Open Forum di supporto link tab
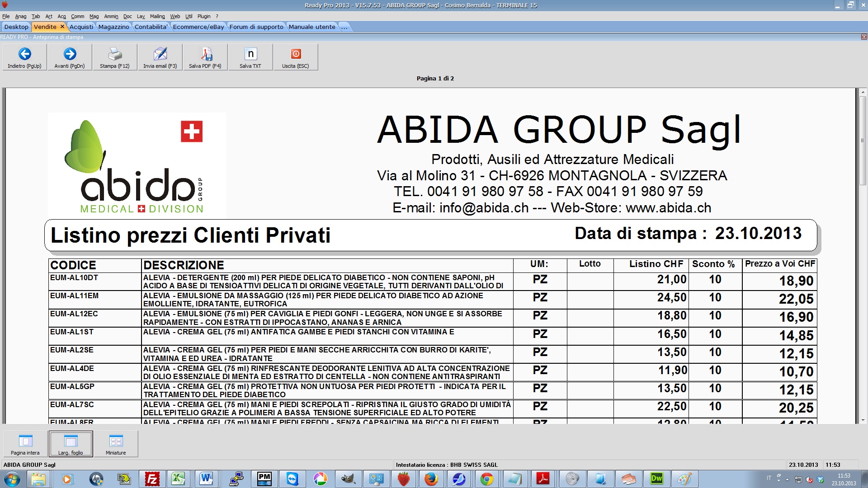The height and width of the screenshot is (488, 868). (x=256, y=27)
